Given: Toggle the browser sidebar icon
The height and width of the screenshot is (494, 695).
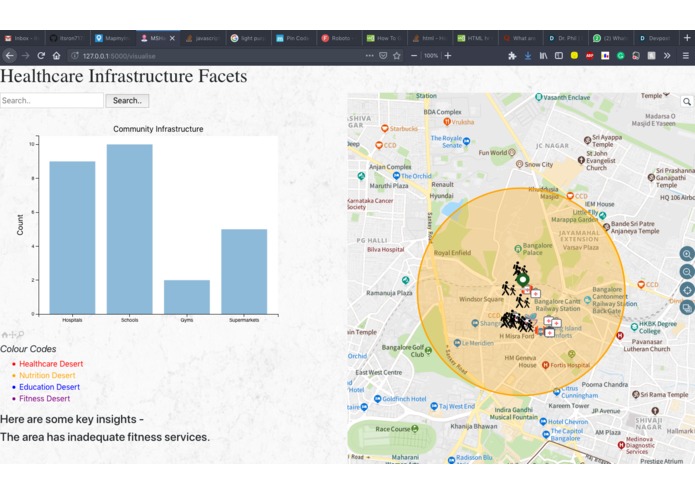Looking at the screenshot, I should pos(559,56).
